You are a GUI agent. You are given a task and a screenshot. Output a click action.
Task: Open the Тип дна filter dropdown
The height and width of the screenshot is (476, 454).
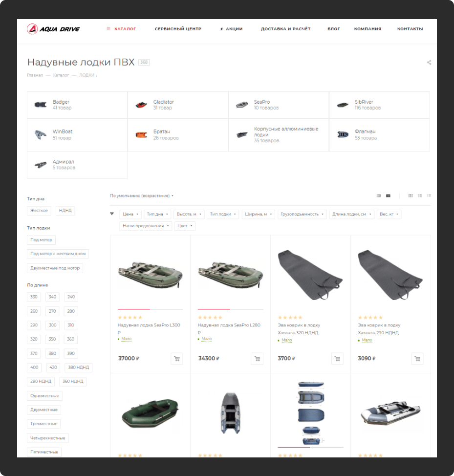(157, 215)
